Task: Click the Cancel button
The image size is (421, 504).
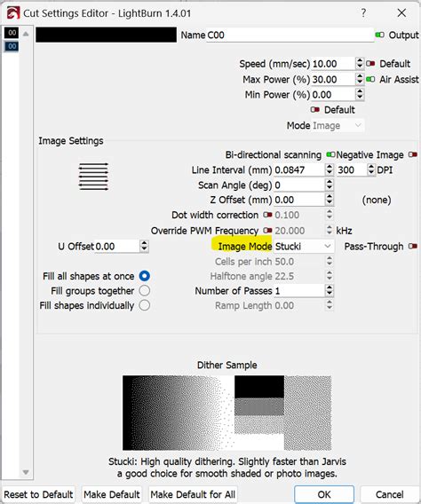Action: (x=390, y=494)
